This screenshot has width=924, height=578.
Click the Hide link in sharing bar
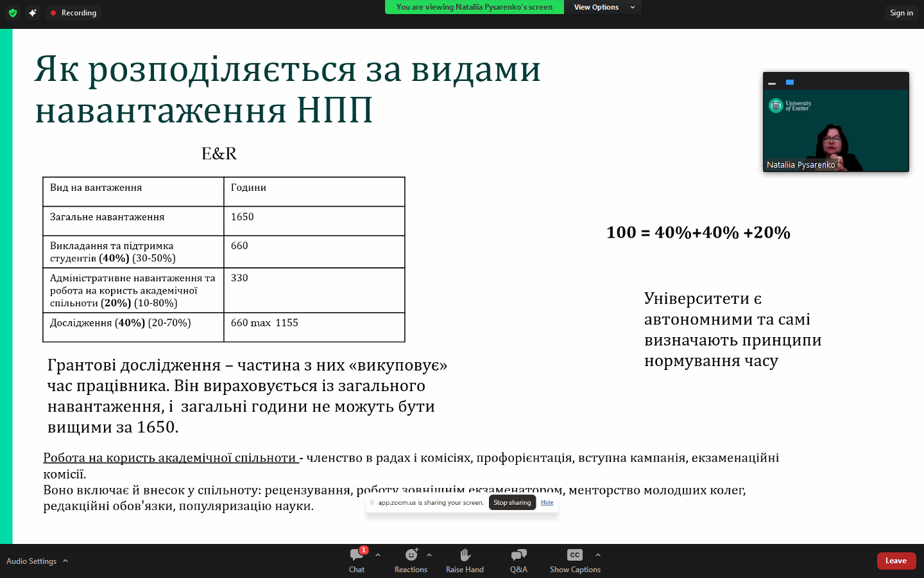coord(547,503)
